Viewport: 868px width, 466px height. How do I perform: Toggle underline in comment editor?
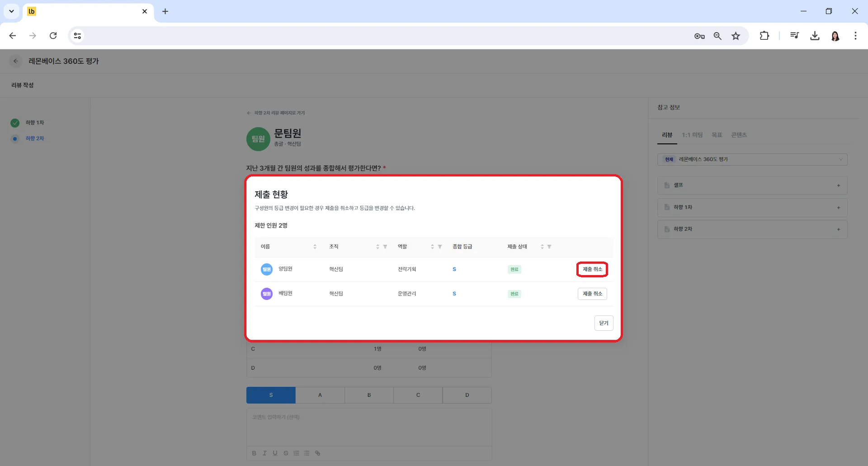275,453
